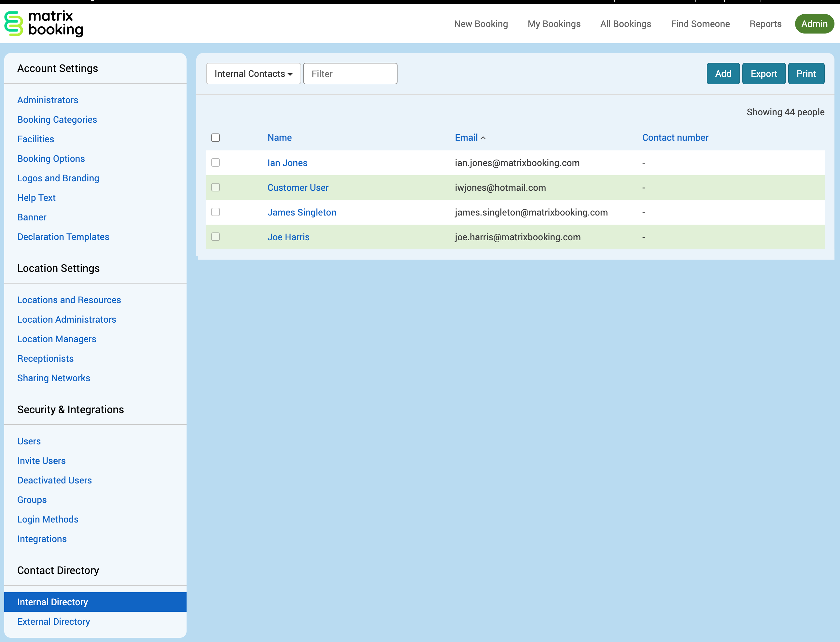Open the Internal Contacts dropdown
Viewport: 840px width, 642px height.
click(x=253, y=74)
